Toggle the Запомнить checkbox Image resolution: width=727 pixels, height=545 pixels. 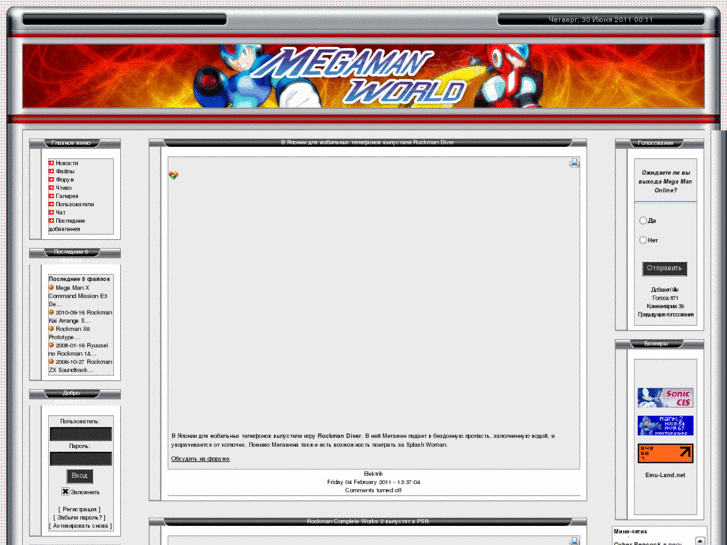click(x=65, y=492)
